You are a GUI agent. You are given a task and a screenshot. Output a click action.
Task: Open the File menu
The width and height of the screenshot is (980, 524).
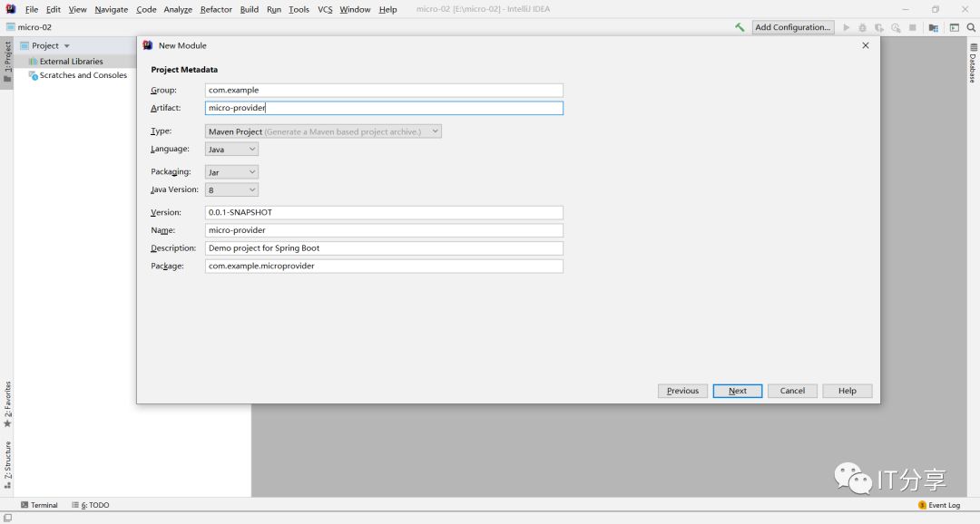31,9
